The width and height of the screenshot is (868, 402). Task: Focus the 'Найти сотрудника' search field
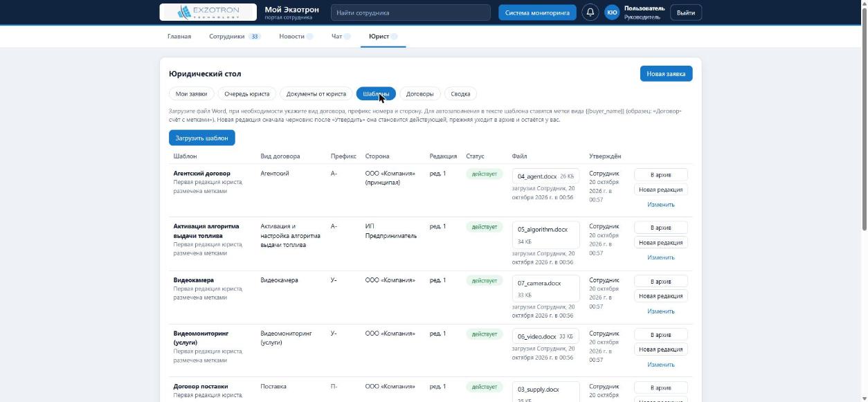pyautogui.click(x=411, y=12)
